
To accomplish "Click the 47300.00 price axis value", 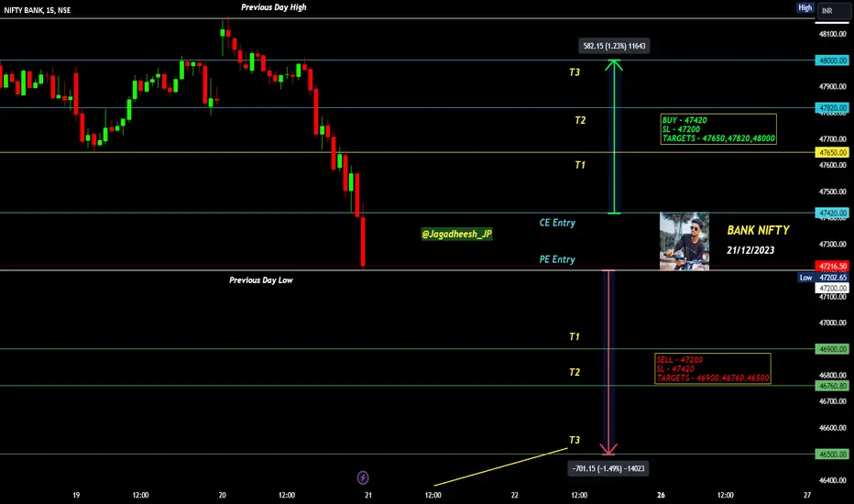I will pos(833,244).
